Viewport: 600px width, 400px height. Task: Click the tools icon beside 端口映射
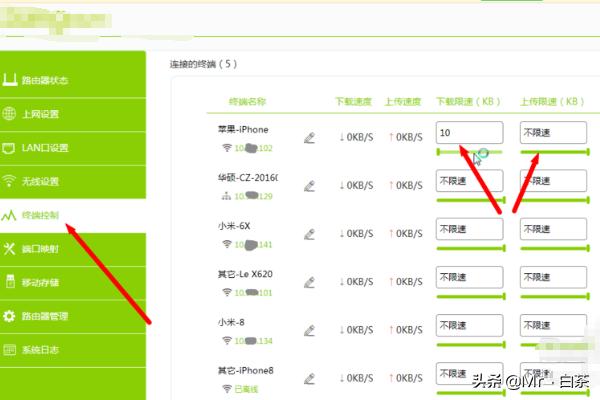(x=9, y=249)
